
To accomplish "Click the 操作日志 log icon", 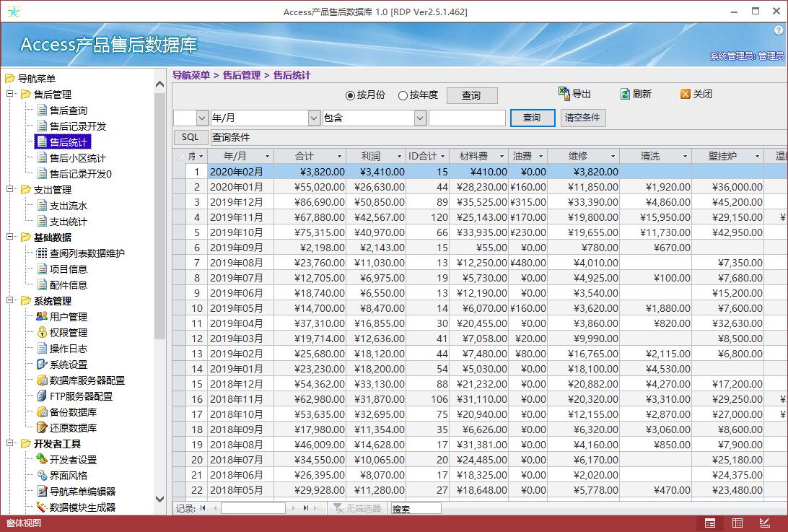I will pyautogui.click(x=42, y=349).
